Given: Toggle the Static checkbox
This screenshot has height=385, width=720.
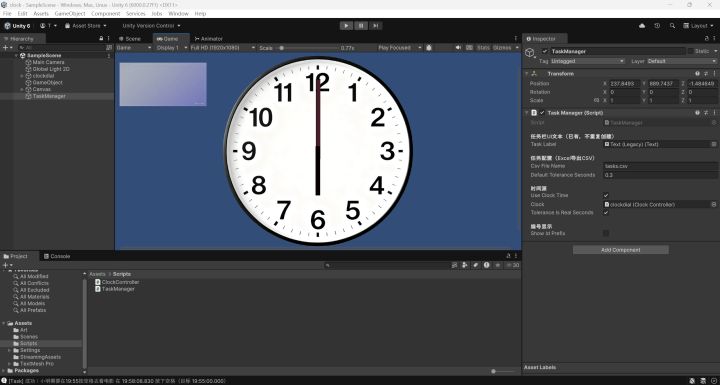Looking at the screenshot, I should 690,51.
